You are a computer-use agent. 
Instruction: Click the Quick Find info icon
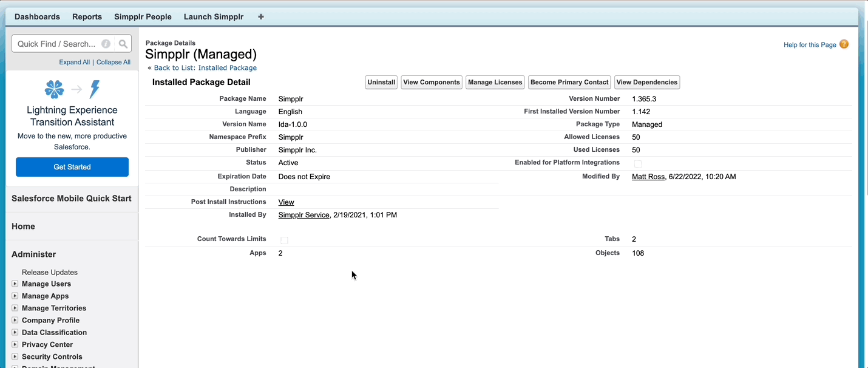(x=106, y=44)
